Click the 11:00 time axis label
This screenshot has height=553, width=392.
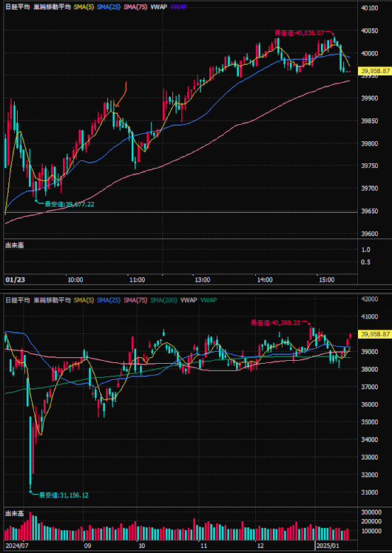pos(138,279)
